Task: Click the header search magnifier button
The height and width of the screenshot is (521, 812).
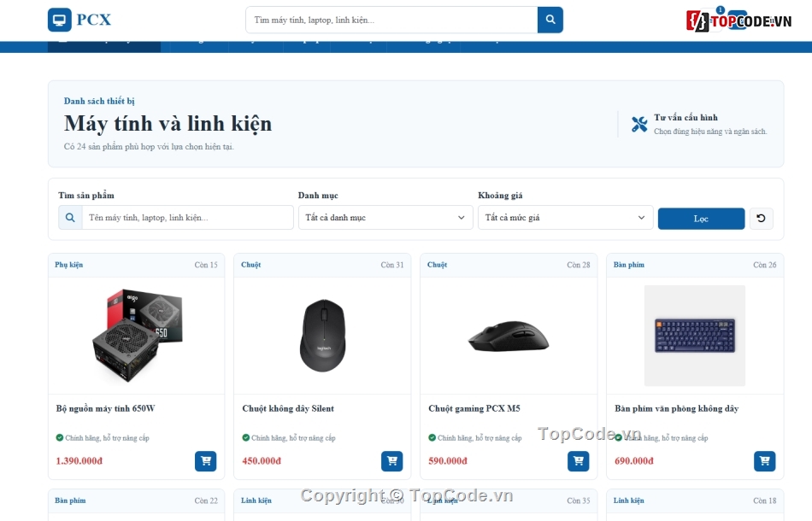Action: pos(550,20)
